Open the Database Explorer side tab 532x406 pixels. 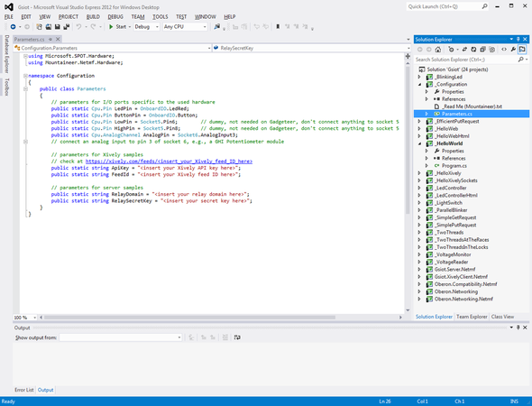(x=6, y=53)
